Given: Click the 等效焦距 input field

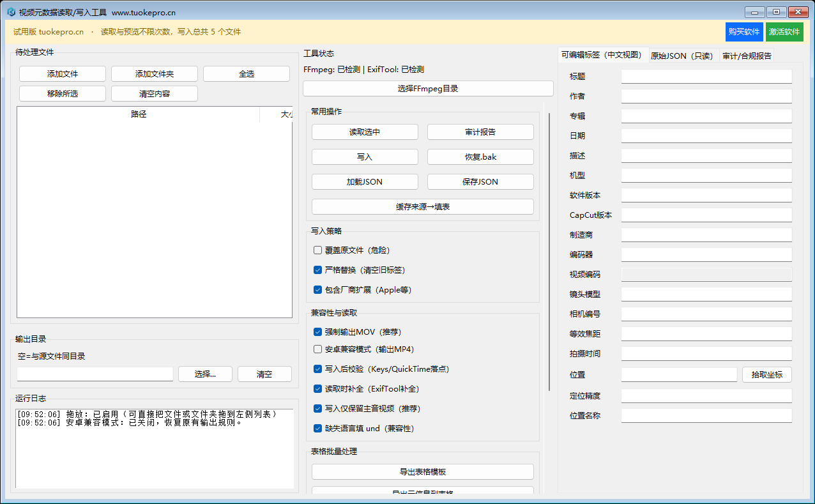Looking at the screenshot, I should pos(706,334).
